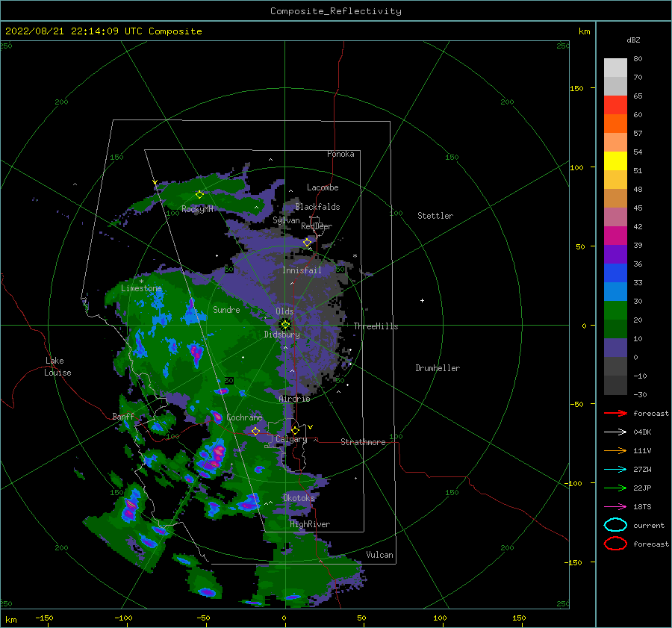Click the dBZ legend heading
The image size is (672, 628).
[x=633, y=40]
